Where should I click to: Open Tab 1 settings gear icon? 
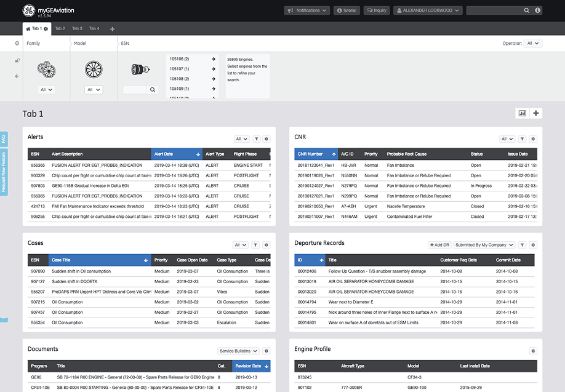point(46,29)
